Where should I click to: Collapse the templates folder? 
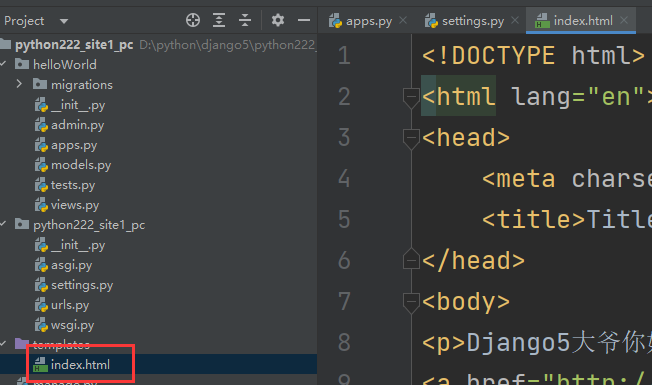[x=3, y=344]
